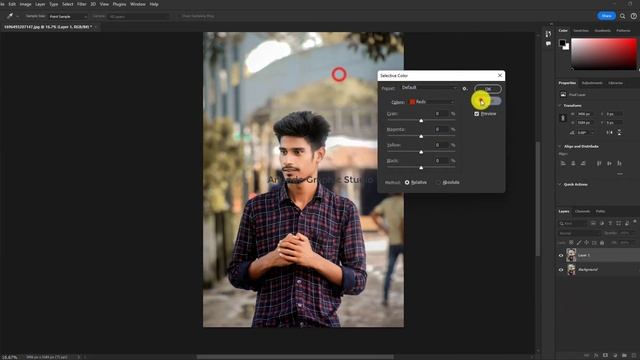Click the lock position icon in Layers
Image resolution: width=640 pixels, height=360 pixels.
587,242
